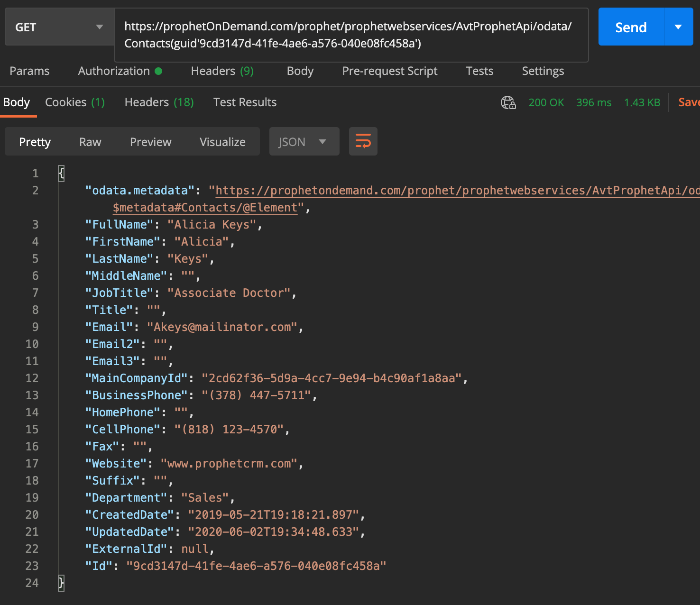This screenshot has width=700, height=605.
Task: Click the "Fax" key
Action: coord(102,447)
